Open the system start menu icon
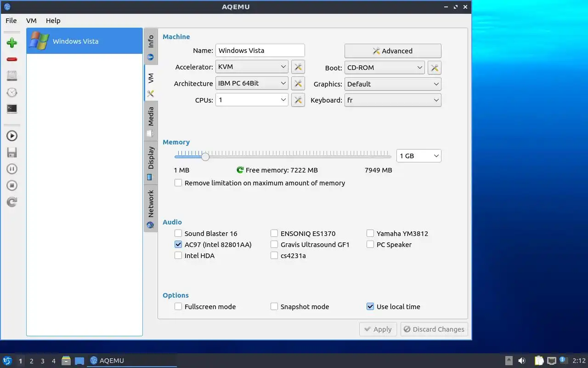 (7, 361)
